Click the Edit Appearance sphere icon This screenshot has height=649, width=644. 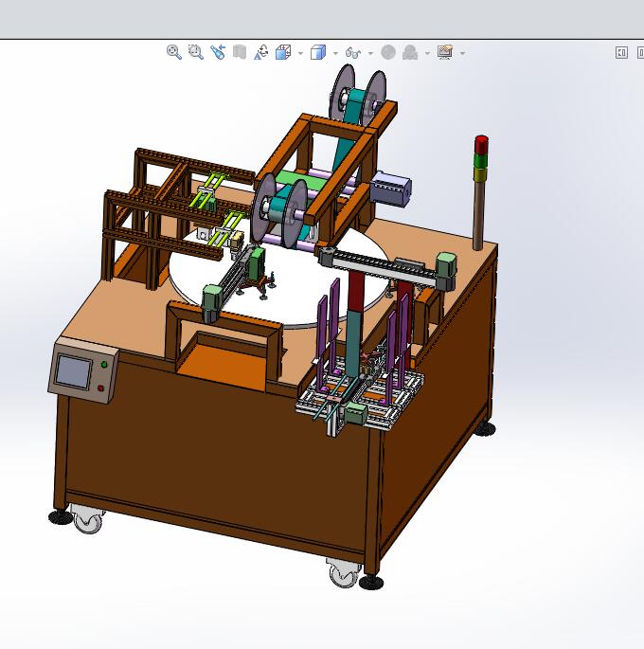388,52
